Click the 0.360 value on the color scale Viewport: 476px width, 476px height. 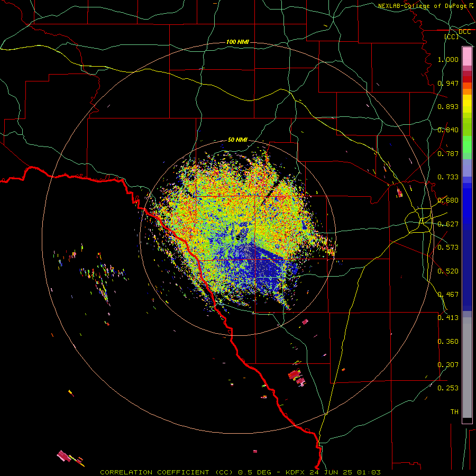pyautogui.click(x=448, y=342)
